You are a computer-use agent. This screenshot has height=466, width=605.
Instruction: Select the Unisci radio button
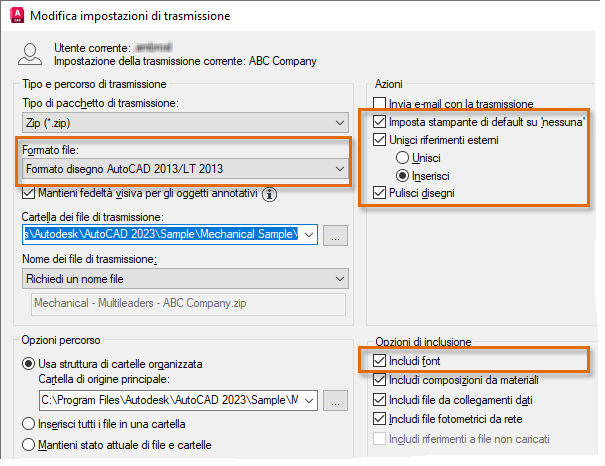click(404, 158)
